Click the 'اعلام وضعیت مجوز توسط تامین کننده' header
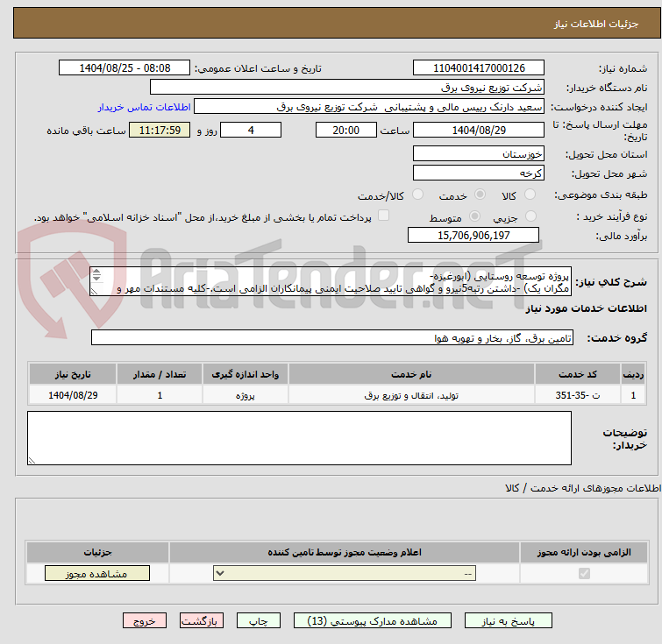 coord(345,552)
